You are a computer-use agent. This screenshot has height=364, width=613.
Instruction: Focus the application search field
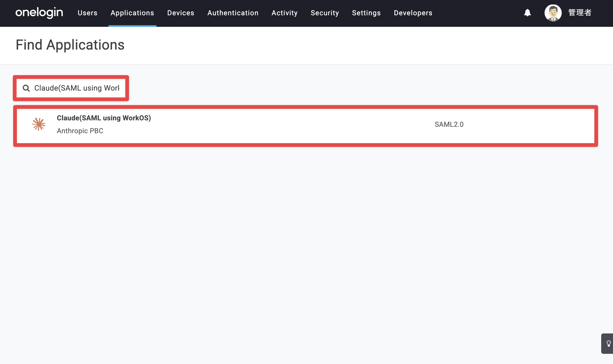[x=71, y=88]
